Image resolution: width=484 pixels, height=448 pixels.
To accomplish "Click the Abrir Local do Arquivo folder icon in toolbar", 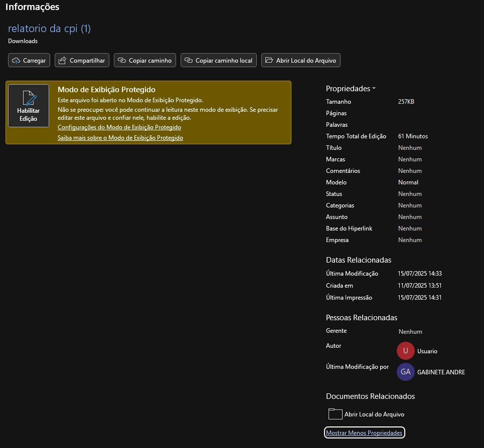I will click(x=269, y=61).
